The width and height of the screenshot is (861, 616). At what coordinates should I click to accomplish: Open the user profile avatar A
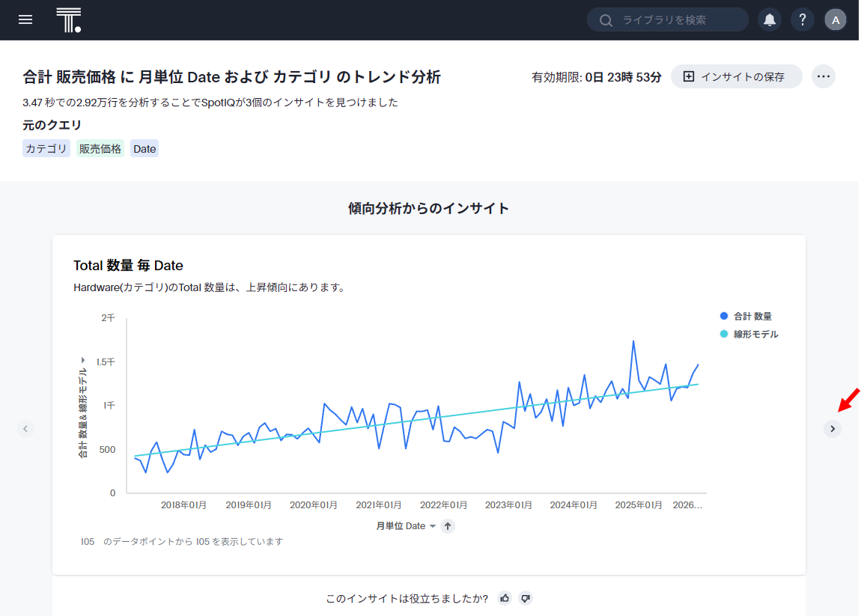point(836,20)
